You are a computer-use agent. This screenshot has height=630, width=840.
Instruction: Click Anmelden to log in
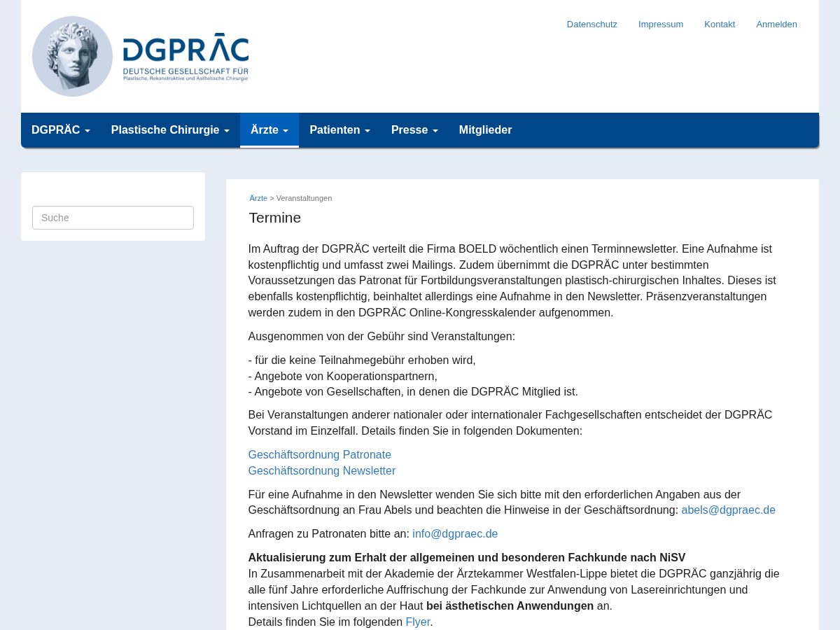(x=776, y=24)
